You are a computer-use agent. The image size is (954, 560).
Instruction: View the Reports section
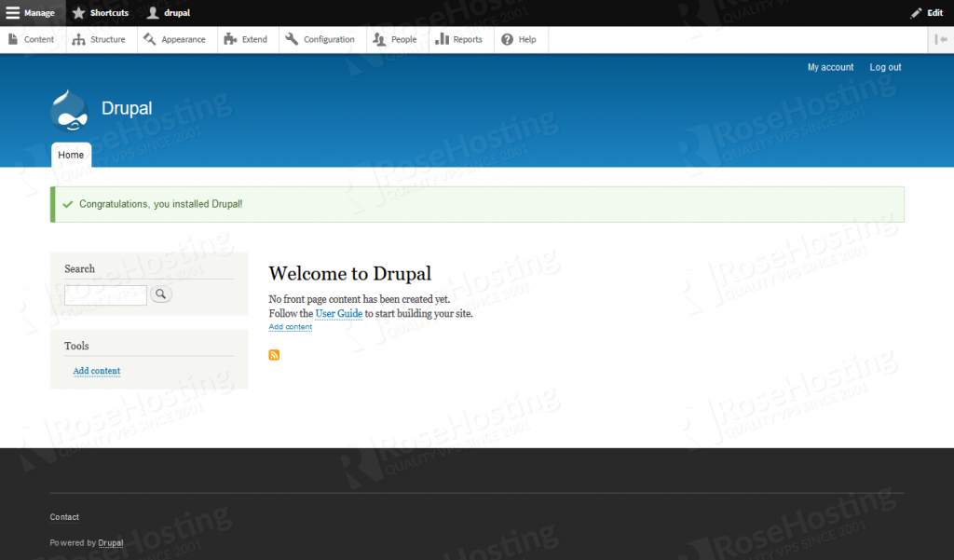tap(460, 40)
